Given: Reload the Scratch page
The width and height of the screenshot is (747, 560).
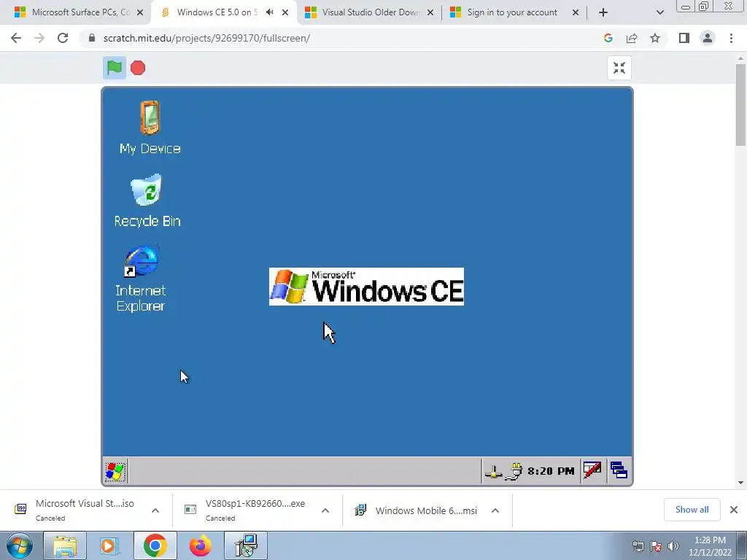Looking at the screenshot, I should [63, 38].
